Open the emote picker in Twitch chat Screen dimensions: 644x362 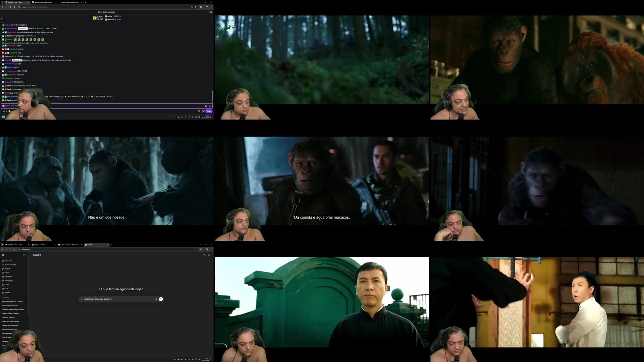coord(210,106)
